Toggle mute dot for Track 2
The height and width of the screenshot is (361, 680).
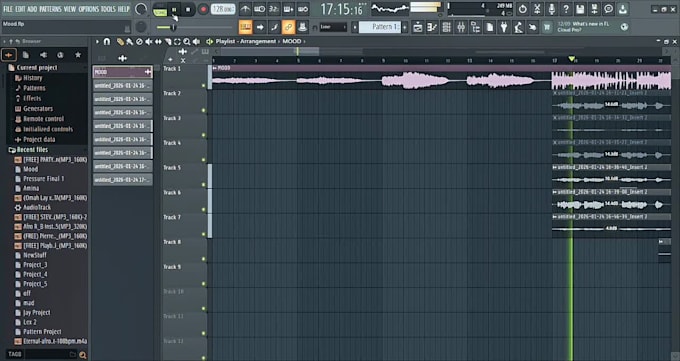pyautogui.click(x=203, y=110)
